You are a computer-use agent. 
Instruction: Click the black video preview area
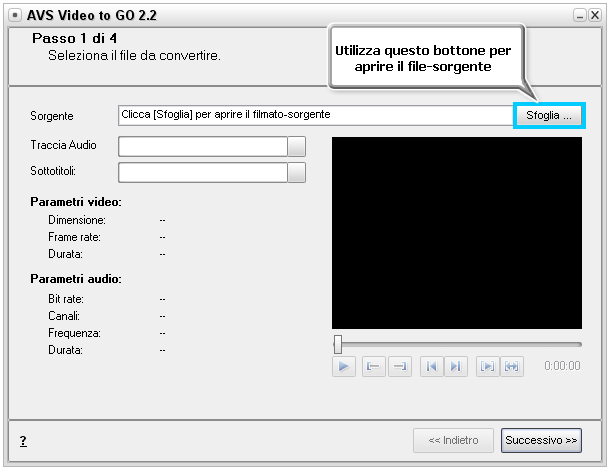pyautogui.click(x=457, y=233)
